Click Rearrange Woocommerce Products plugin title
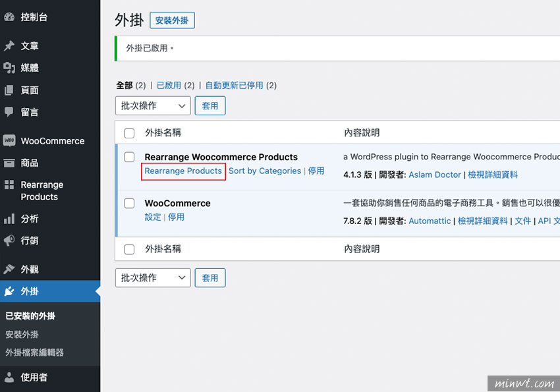Image resolution: width=560 pixels, height=392 pixels. pos(221,157)
